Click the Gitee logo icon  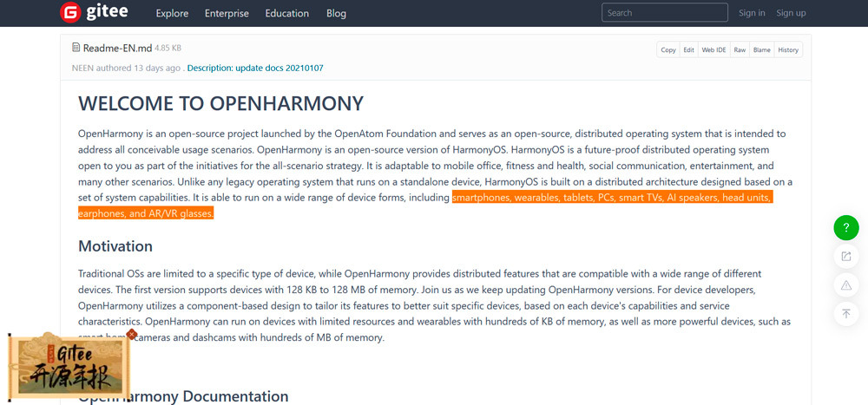(x=69, y=13)
